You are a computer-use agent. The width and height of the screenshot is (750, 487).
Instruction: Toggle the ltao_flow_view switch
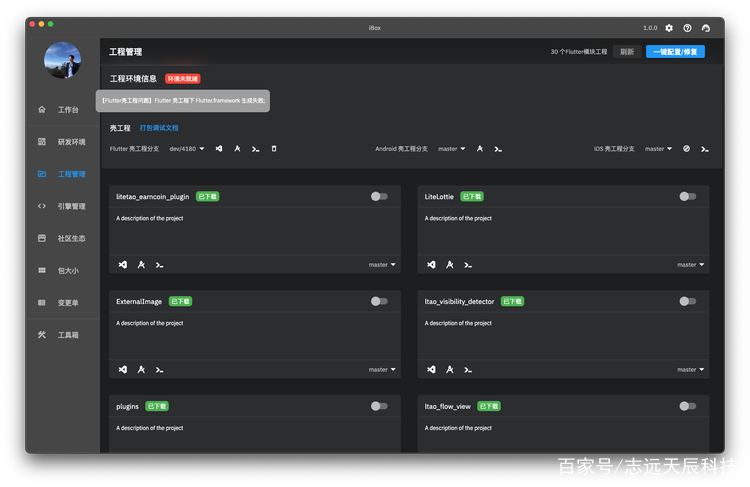click(x=687, y=406)
